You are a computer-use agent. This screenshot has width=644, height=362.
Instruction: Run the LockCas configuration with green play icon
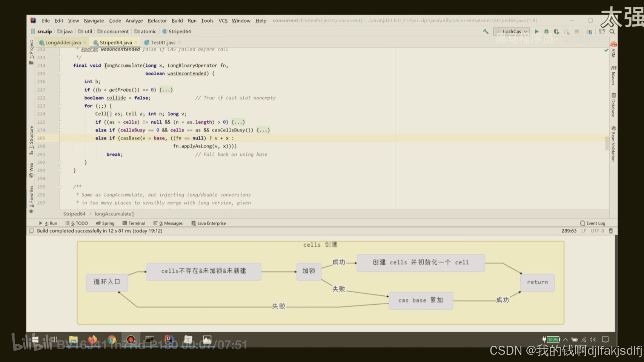[x=537, y=32]
